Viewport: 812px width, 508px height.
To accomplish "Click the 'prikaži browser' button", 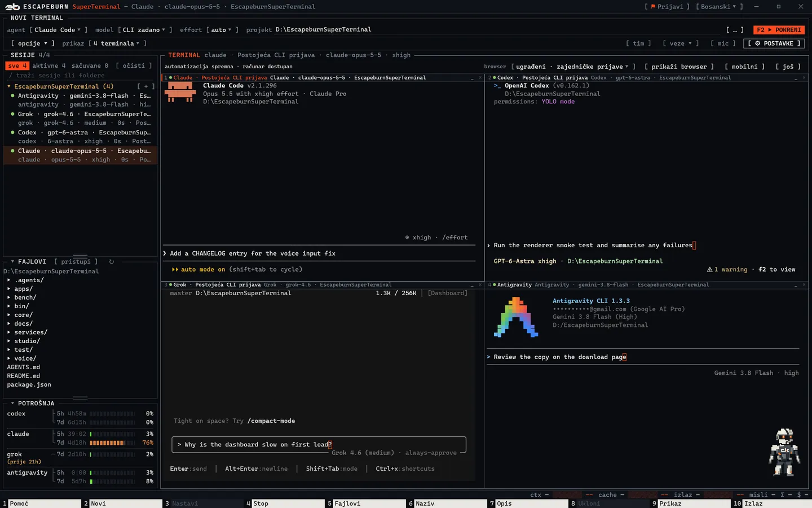I will (x=679, y=67).
